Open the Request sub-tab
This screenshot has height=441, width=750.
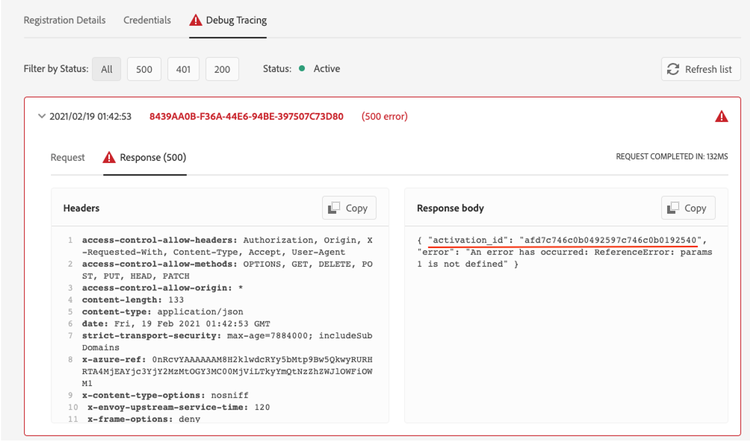(x=68, y=157)
